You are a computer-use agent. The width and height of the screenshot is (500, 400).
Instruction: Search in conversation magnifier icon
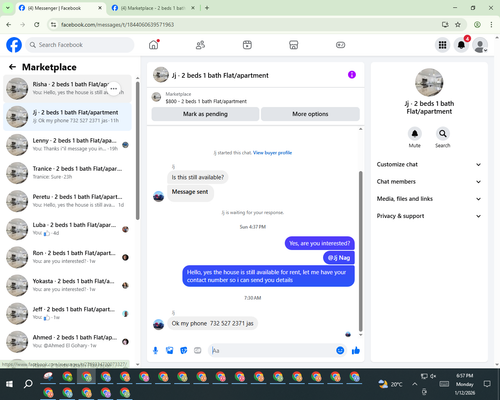click(x=443, y=134)
